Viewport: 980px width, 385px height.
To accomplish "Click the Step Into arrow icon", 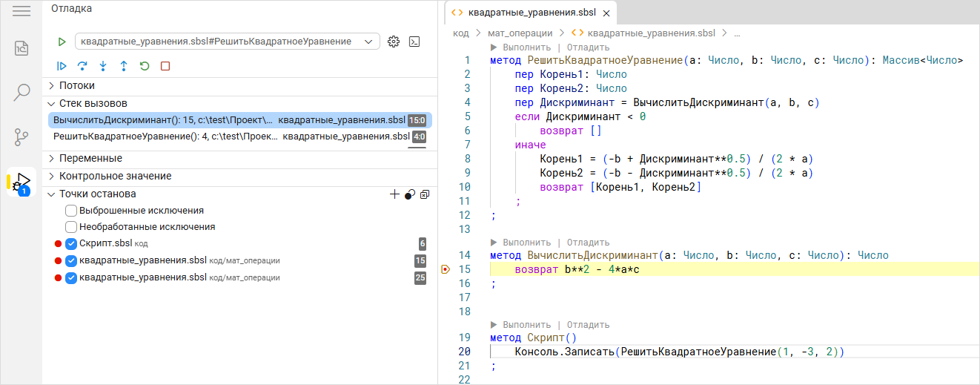I will click(x=103, y=66).
